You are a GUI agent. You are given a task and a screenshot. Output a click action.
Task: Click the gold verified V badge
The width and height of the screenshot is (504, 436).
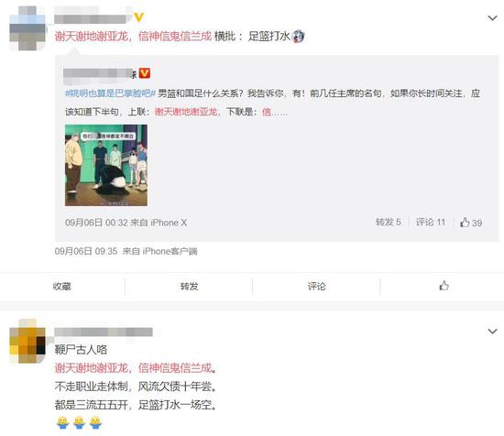pos(139,16)
